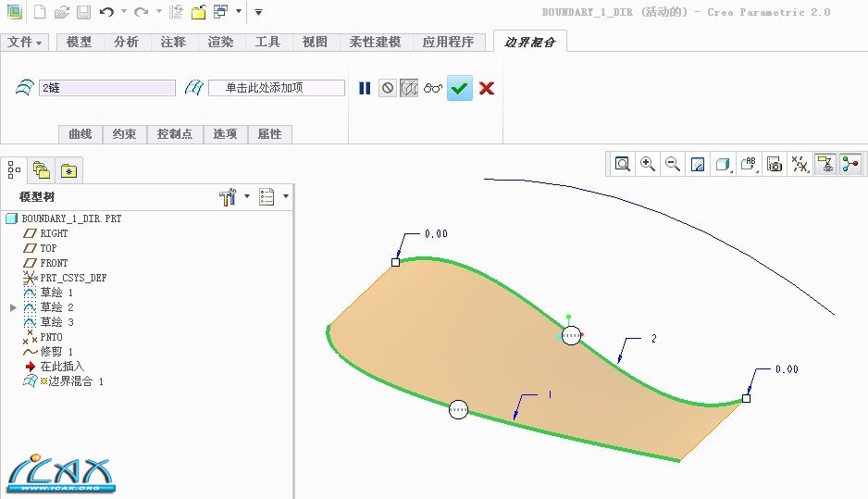This screenshot has height=499, width=868.
Task: Switch to the 工具 ribbon tab
Action: 267,42
